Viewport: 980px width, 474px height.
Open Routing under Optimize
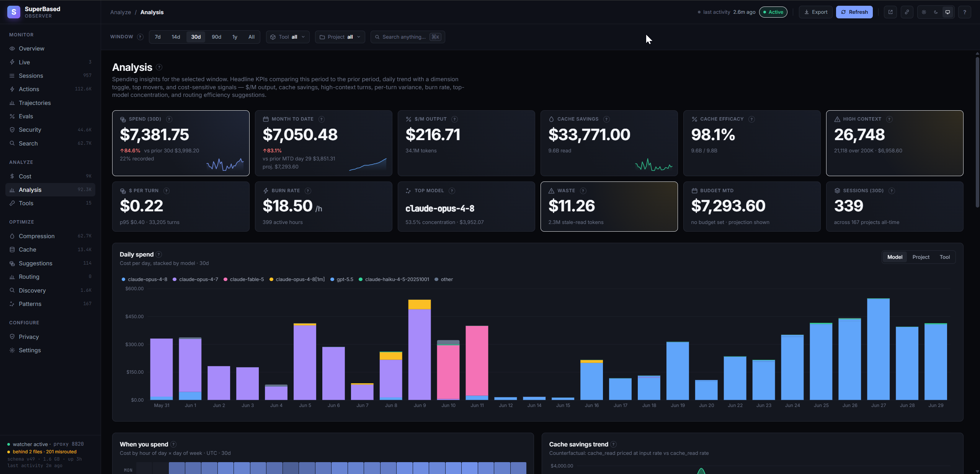pyautogui.click(x=50, y=277)
